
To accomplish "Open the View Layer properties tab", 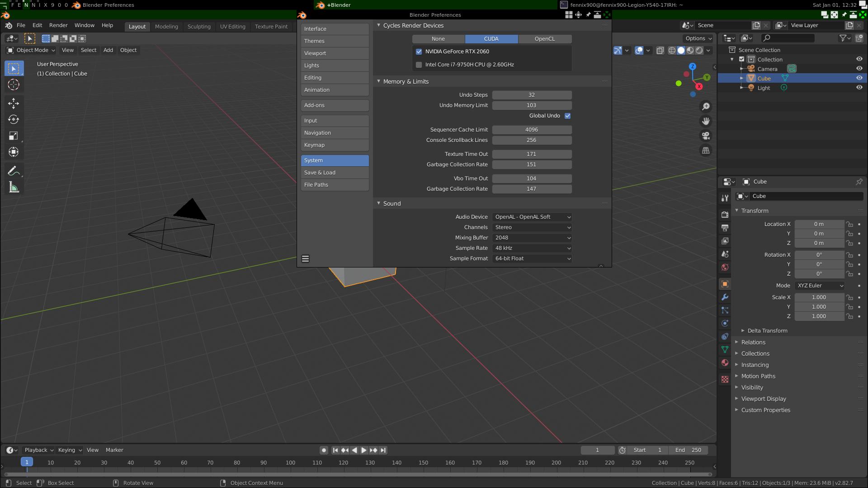I will [x=725, y=241].
